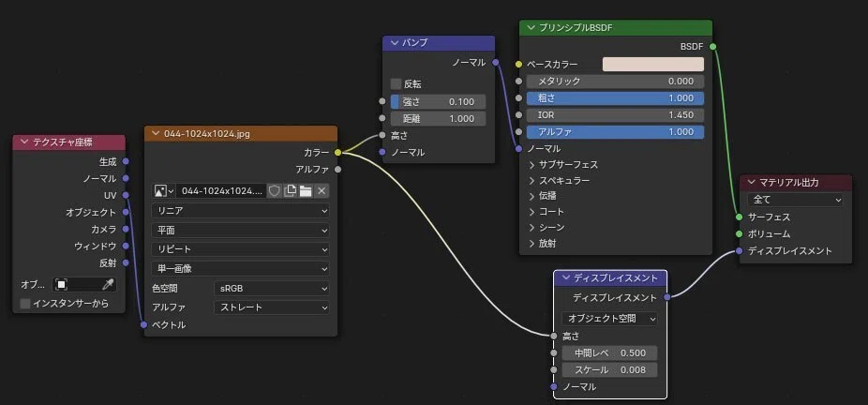Click the ウィンドウ output socket

click(x=126, y=246)
